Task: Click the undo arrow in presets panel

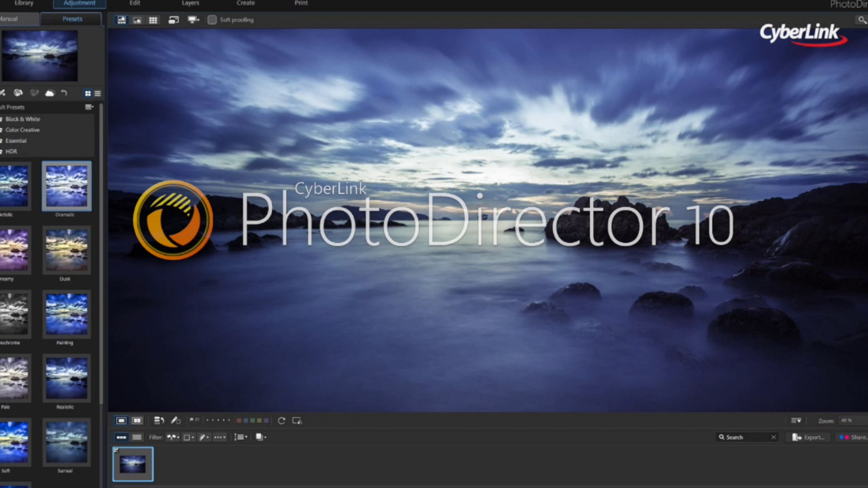Action: (64, 94)
